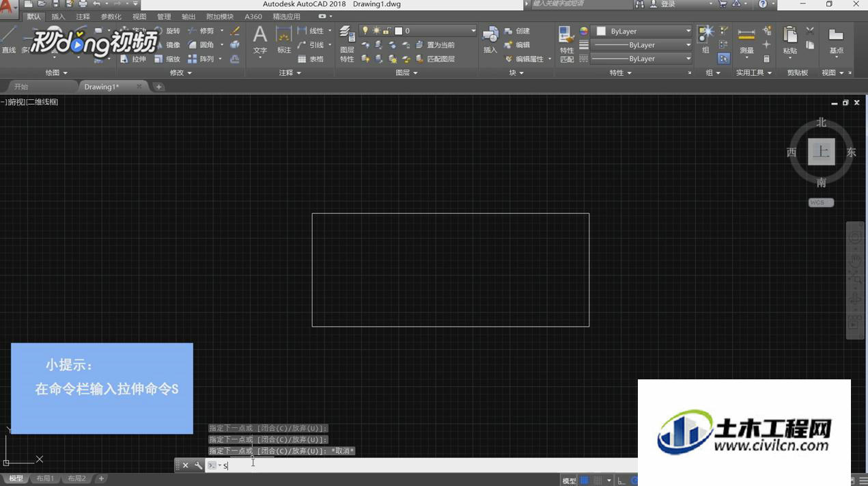Viewport: 868px width, 486px height.
Task: Open the Output (输出) ribbon tab
Action: coord(188,16)
